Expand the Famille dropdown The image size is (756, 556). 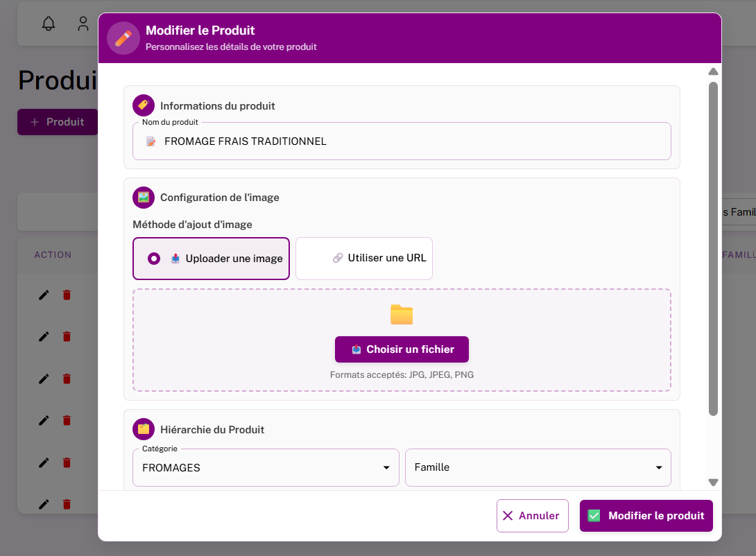(538, 468)
